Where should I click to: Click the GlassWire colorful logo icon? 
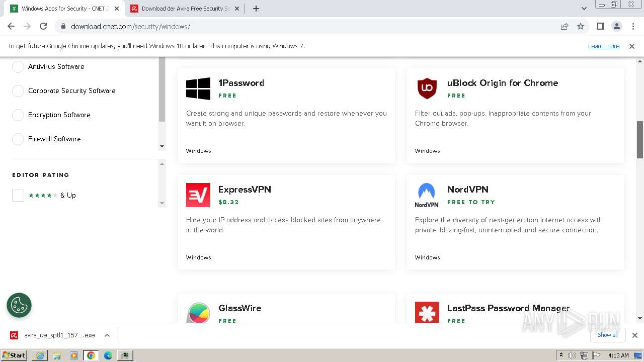(x=198, y=313)
